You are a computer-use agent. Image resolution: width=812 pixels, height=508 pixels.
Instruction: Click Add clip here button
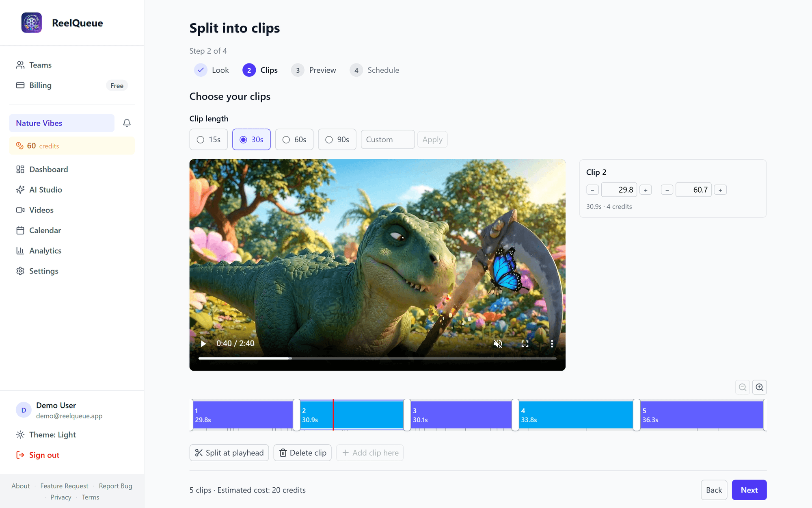coord(370,453)
